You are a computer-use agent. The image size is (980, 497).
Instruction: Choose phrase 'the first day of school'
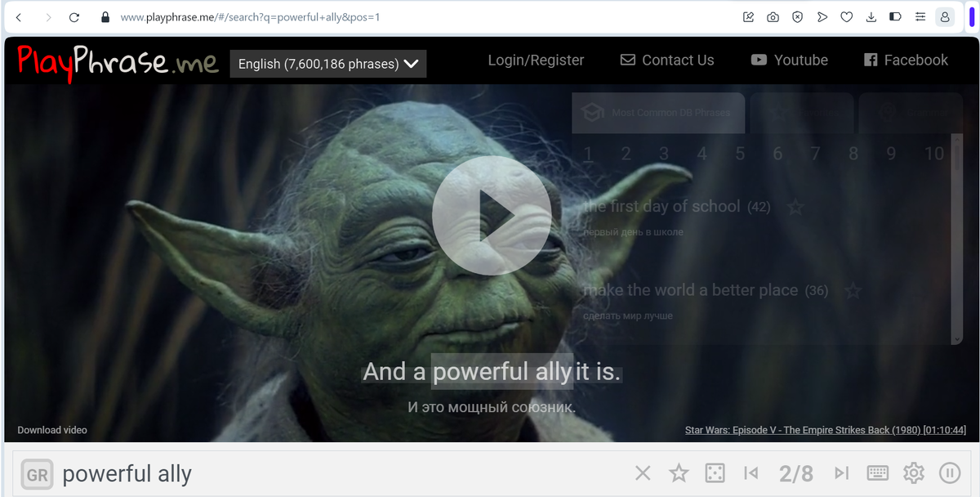(x=661, y=207)
